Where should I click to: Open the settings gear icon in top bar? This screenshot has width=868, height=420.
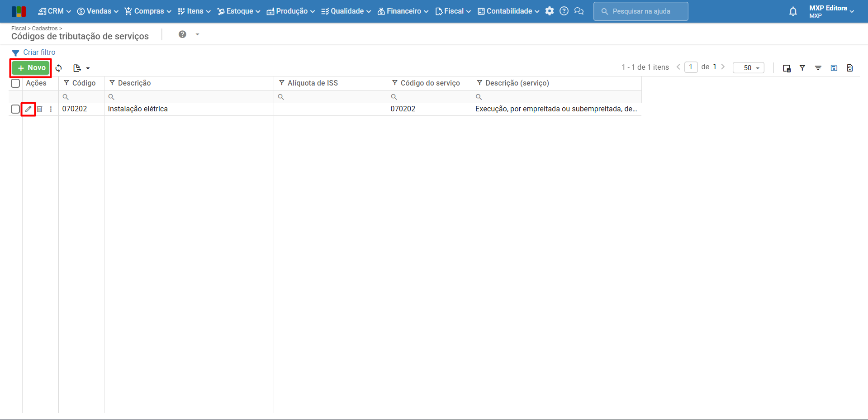(549, 11)
